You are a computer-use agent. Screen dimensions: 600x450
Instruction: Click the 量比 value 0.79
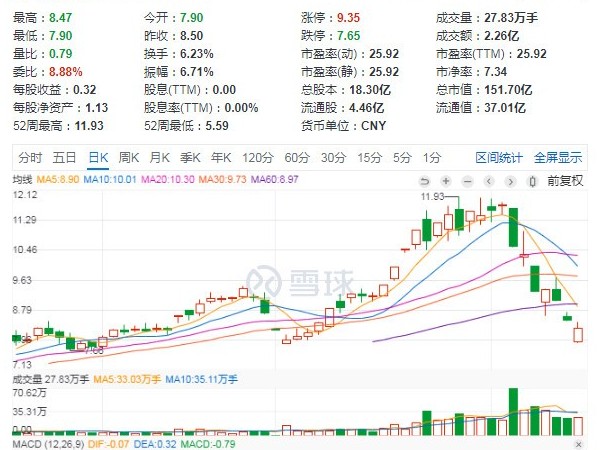(60, 54)
